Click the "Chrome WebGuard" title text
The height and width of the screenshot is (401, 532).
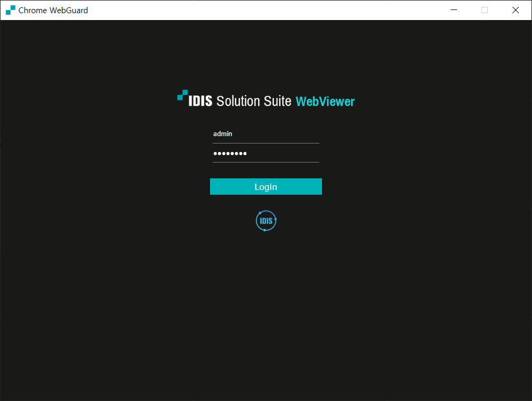53,11
